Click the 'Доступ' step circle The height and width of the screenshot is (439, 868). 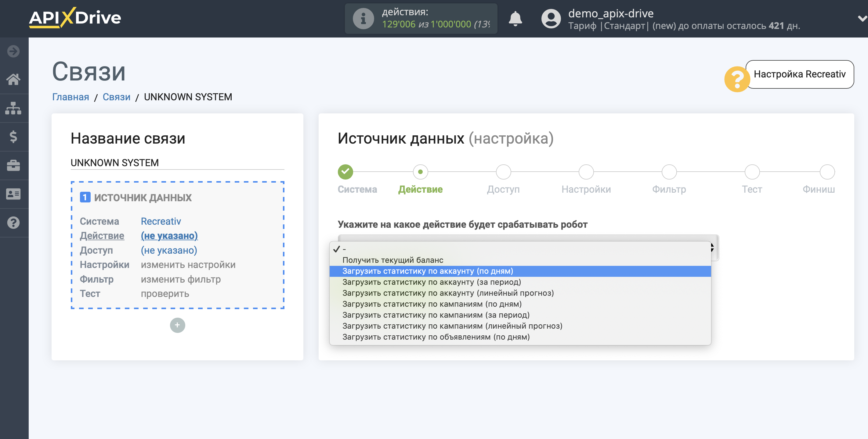[503, 172]
